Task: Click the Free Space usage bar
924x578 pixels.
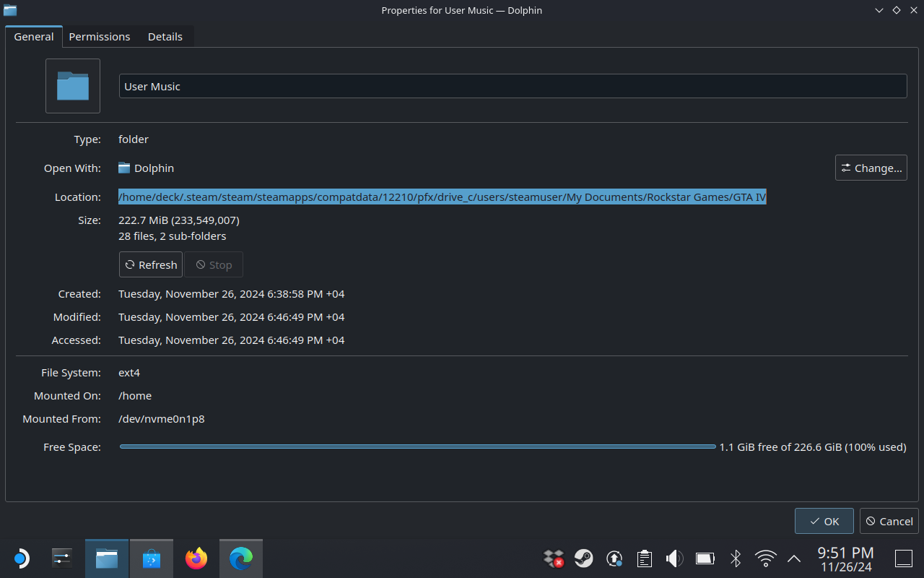Action: 417,447
